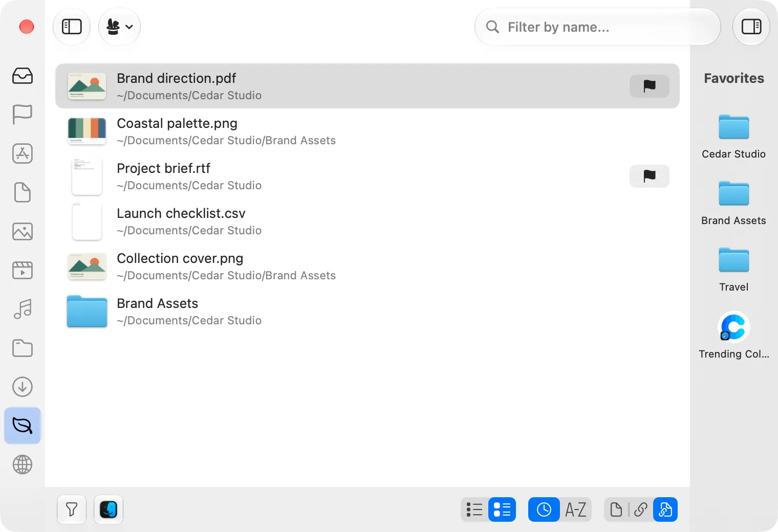The height and width of the screenshot is (532, 778).
Task: Click the path under Coastal palette.png
Action: click(226, 141)
